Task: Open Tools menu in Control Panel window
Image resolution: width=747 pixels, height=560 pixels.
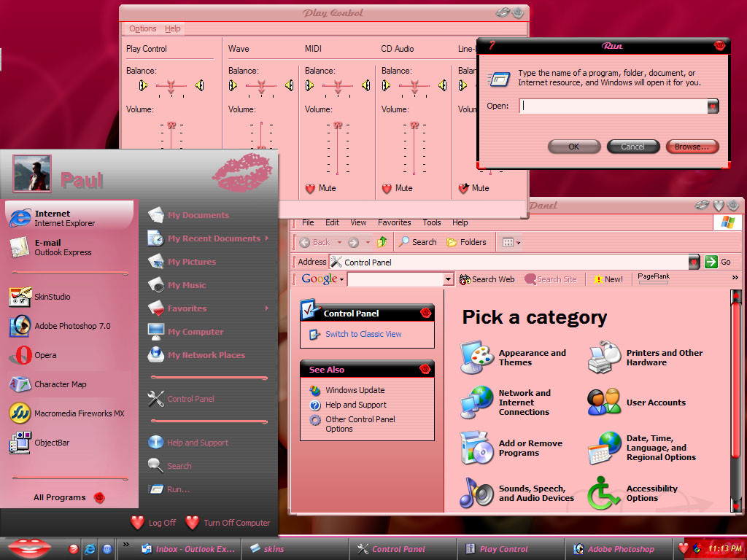Action: click(432, 222)
